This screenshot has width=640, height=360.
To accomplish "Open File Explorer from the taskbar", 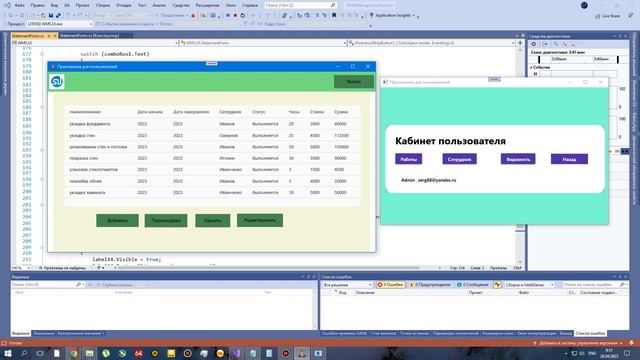I will [x=89, y=353].
